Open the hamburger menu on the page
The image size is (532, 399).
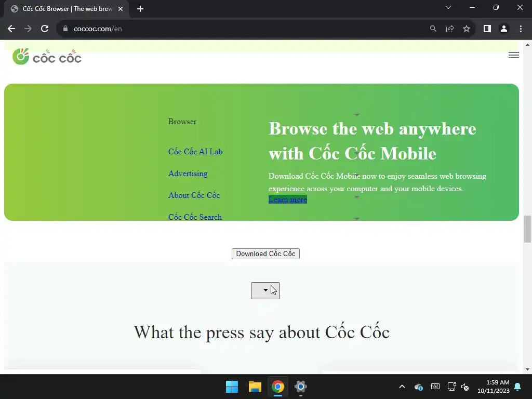514,55
